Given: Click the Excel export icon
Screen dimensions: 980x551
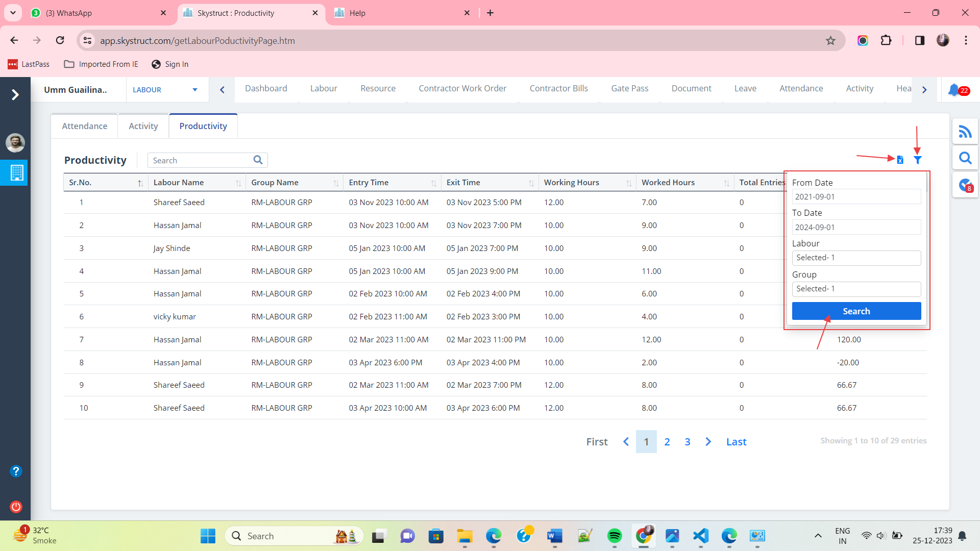Looking at the screenshot, I should pos(900,160).
